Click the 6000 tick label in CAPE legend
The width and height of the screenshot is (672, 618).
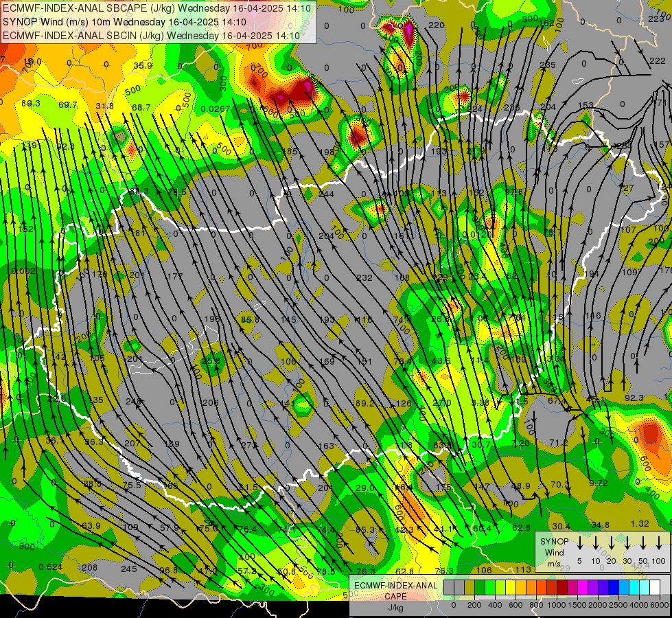[660, 605]
